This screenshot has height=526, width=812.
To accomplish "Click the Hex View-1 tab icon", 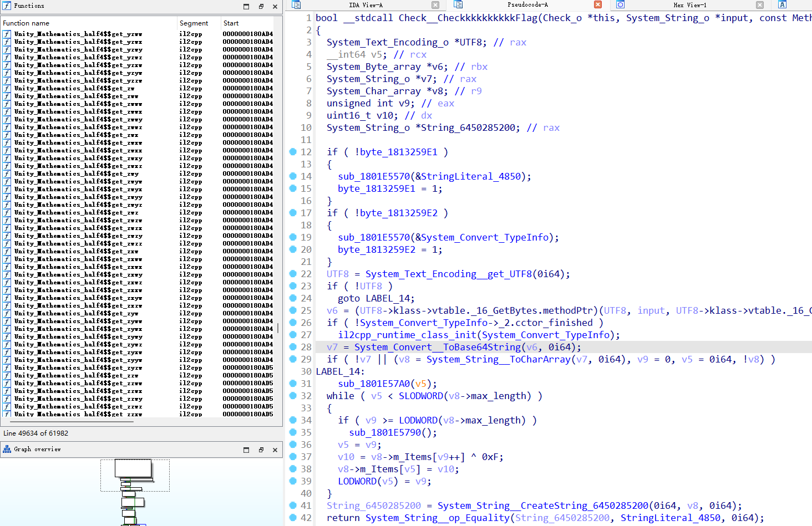I will 620,6.
